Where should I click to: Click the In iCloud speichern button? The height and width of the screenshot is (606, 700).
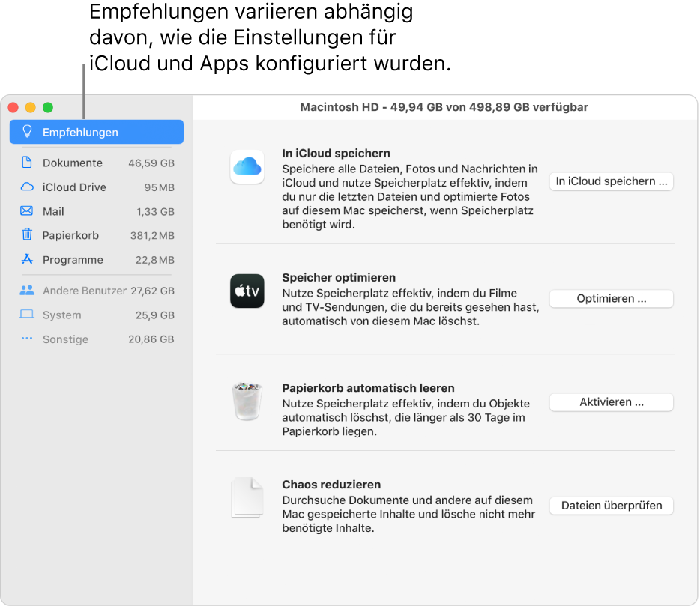point(611,181)
